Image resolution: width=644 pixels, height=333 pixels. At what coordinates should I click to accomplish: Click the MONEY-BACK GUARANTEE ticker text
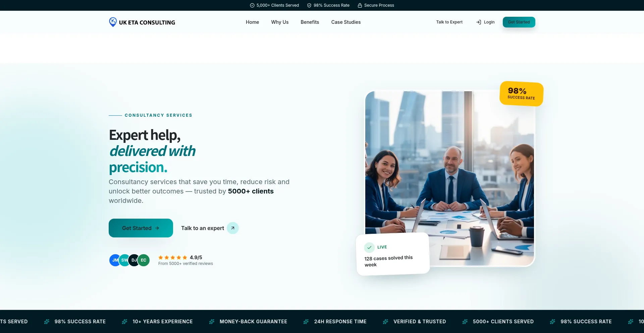point(253,322)
